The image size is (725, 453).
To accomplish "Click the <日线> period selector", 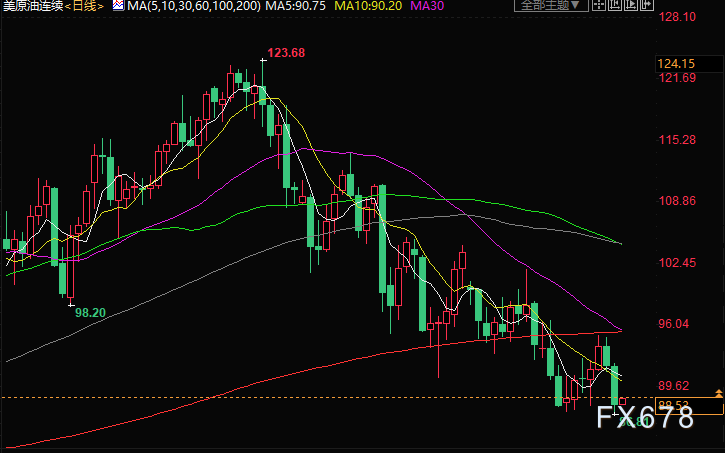I will click(84, 6).
